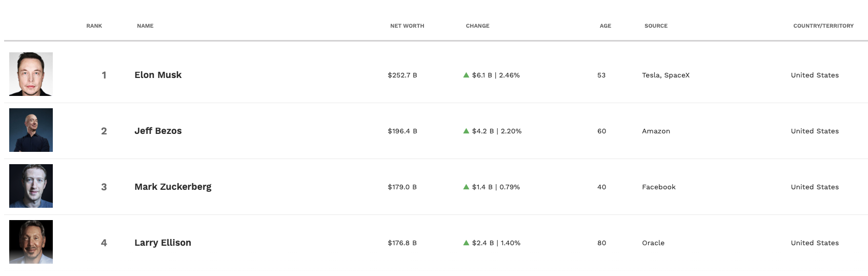Open the Elon Musk name link
868x276 pixels.
[158, 75]
